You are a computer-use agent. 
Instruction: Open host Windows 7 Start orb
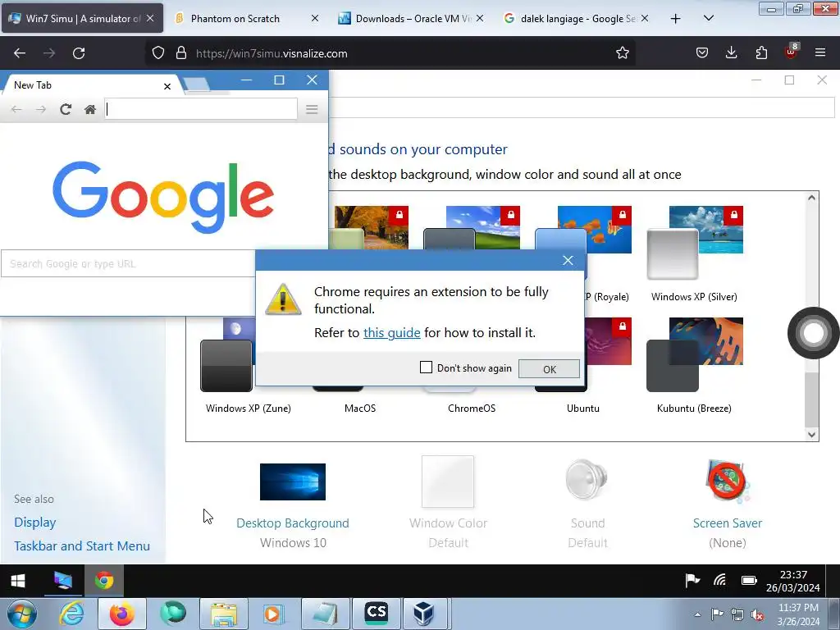click(x=21, y=614)
